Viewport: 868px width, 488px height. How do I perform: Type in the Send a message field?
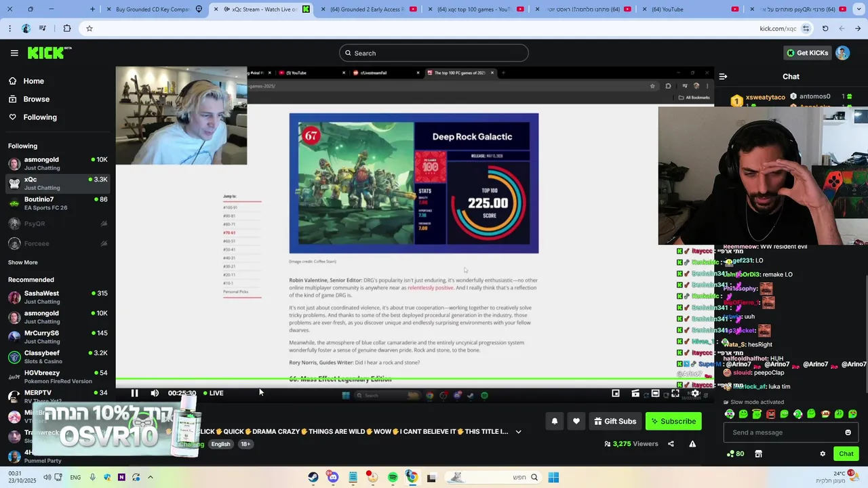point(791,432)
